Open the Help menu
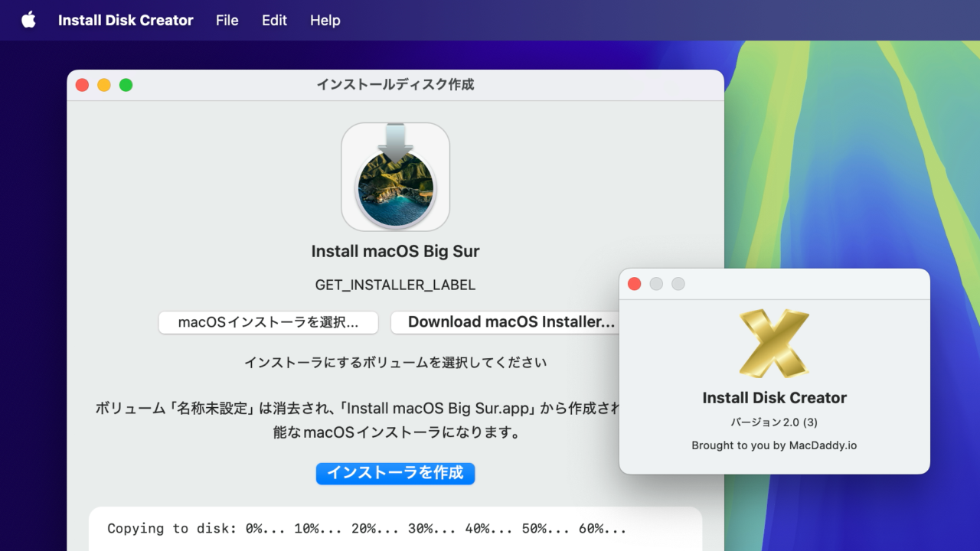 pyautogui.click(x=325, y=20)
